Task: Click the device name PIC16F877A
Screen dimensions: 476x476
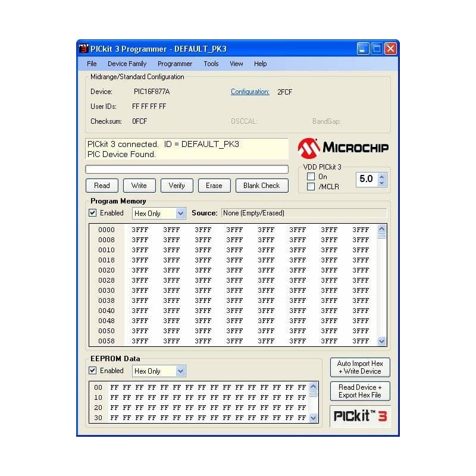Action: pyautogui.click(x=152, y=92)
